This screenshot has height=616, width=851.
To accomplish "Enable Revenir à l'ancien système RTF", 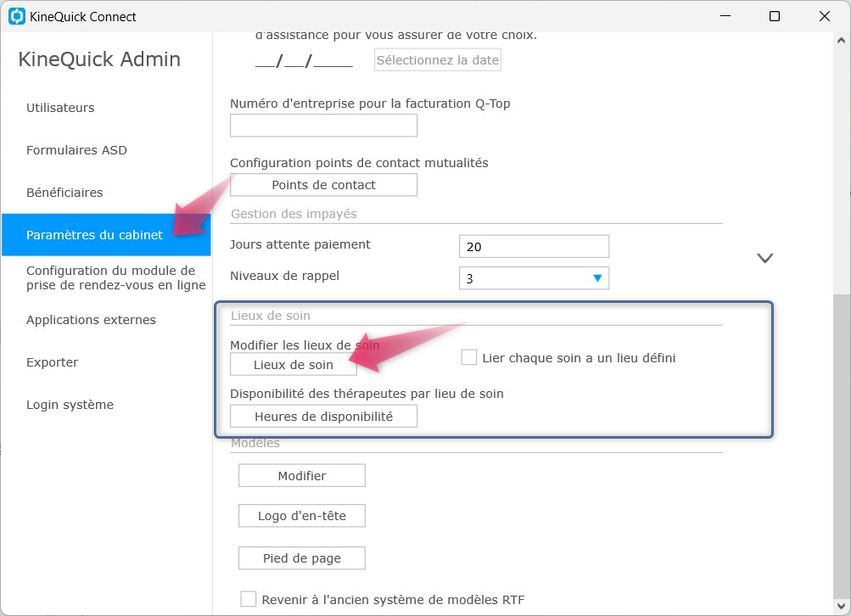I will [x=249, y=599].
